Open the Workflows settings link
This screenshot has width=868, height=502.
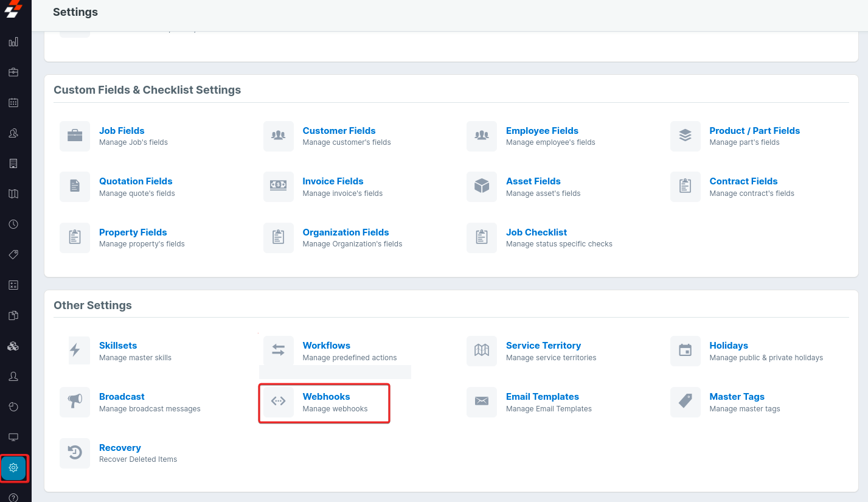tap(326, 346)
